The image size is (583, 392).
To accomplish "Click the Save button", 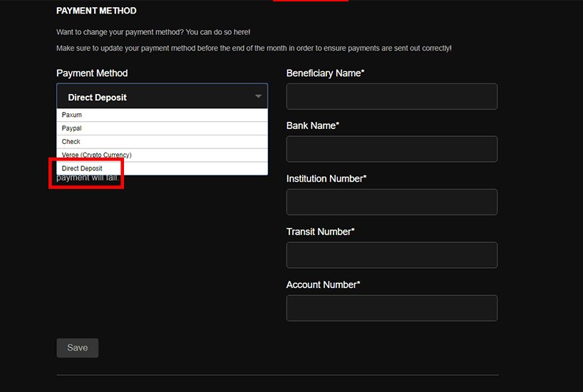I will point(78,348).
